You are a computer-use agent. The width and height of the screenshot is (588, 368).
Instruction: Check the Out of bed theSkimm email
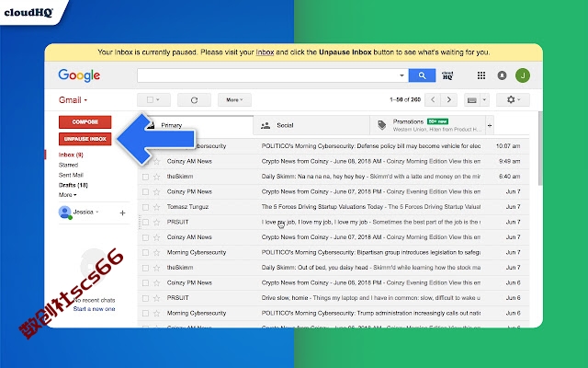(x=145, y=268)
